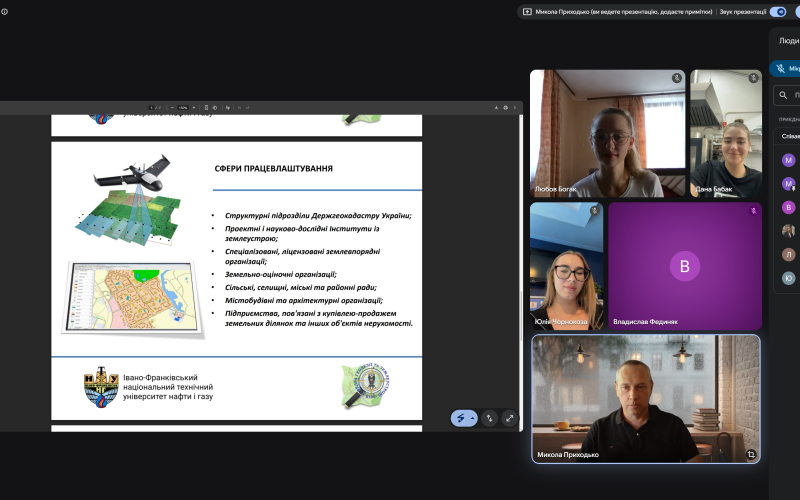Click the PDF viewer vertical scrollbar

coord(521,273)
